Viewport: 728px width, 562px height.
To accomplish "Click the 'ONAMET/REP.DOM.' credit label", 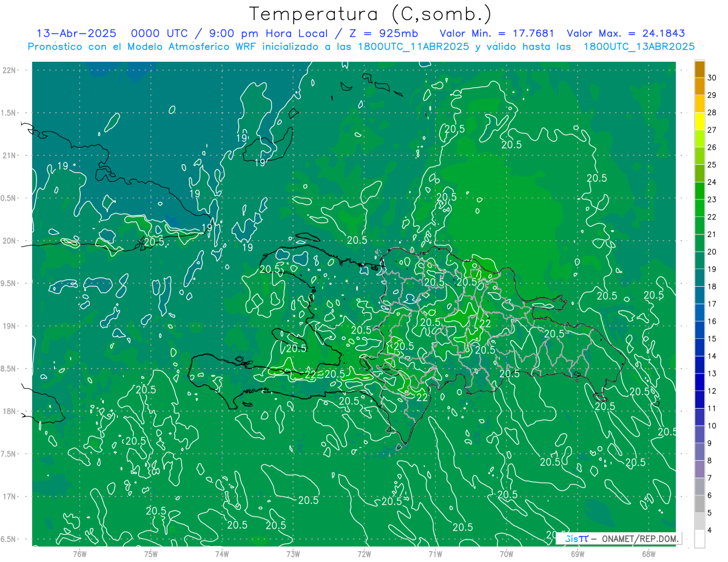I will 639,538.
